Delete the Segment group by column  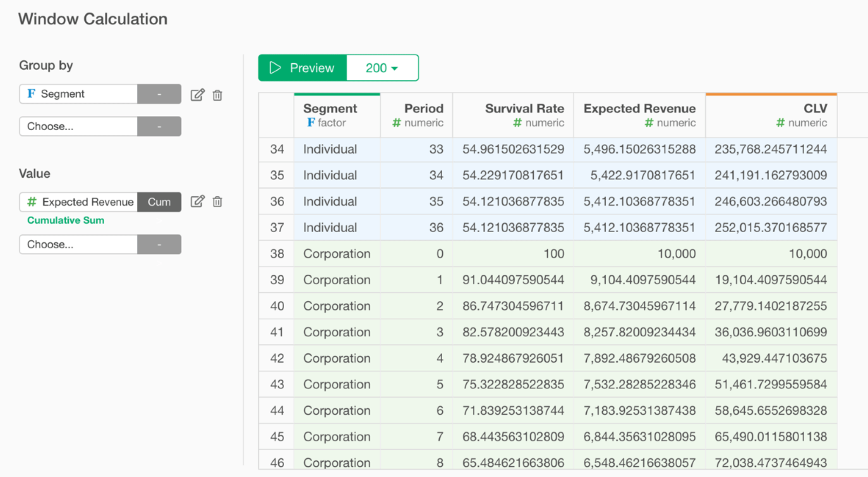click(x=218, y=95)
